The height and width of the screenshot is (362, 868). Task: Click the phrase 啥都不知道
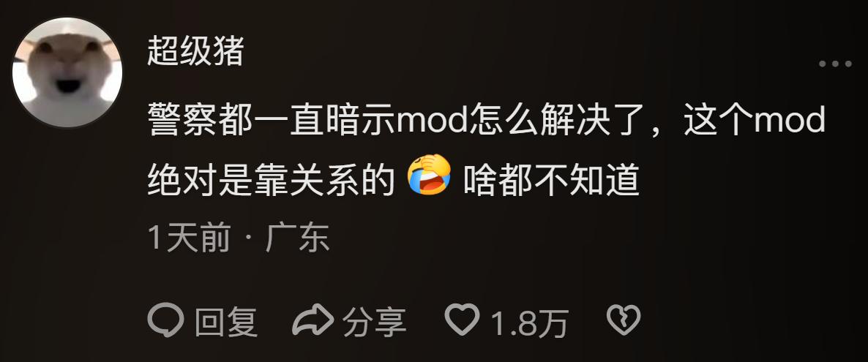551,181
